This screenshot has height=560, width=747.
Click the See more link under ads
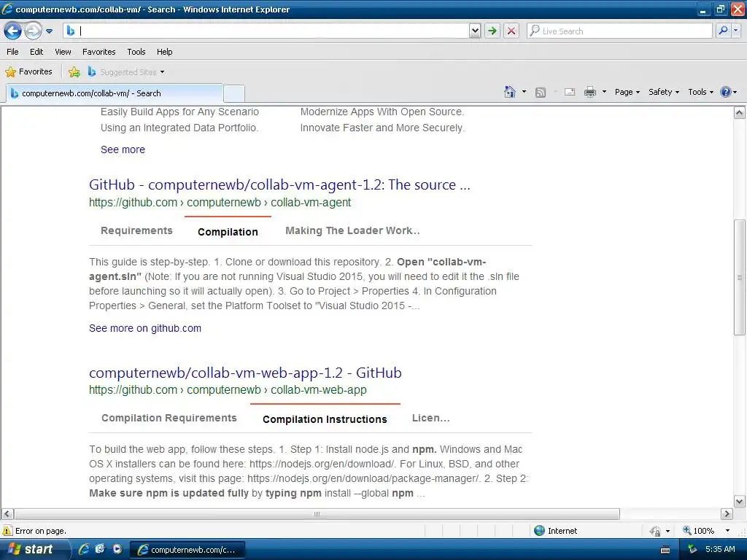click(x=123, y=149)
